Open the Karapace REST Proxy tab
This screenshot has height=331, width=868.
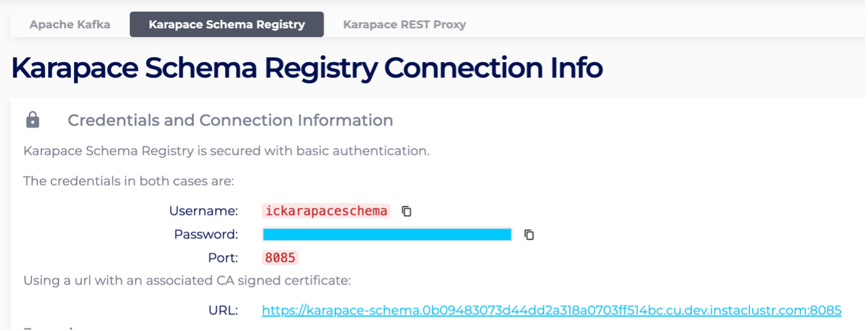click(x=405, y=24)
